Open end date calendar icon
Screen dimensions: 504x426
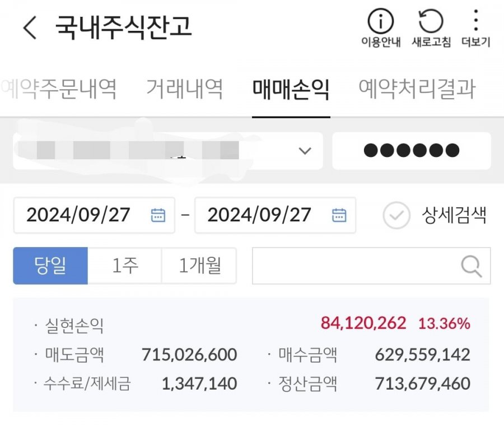click(339, 215)
